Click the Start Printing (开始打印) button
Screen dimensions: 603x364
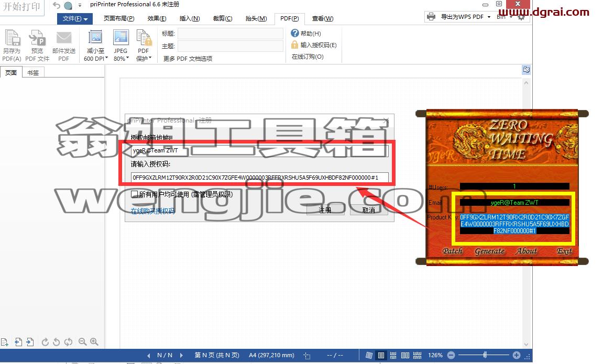click(x=22, y=7)
